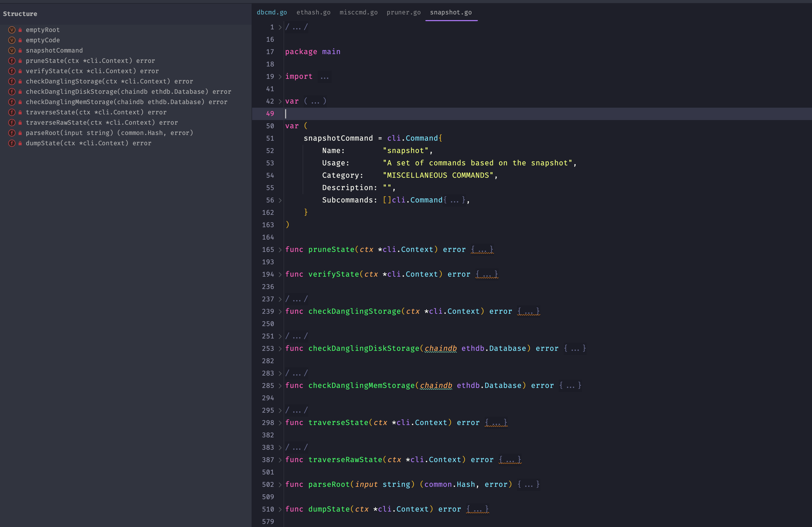Select traverseRawState in the Structure list
Image resolution: width=812 pixels, height=527 pixels.
pos(102,122)
